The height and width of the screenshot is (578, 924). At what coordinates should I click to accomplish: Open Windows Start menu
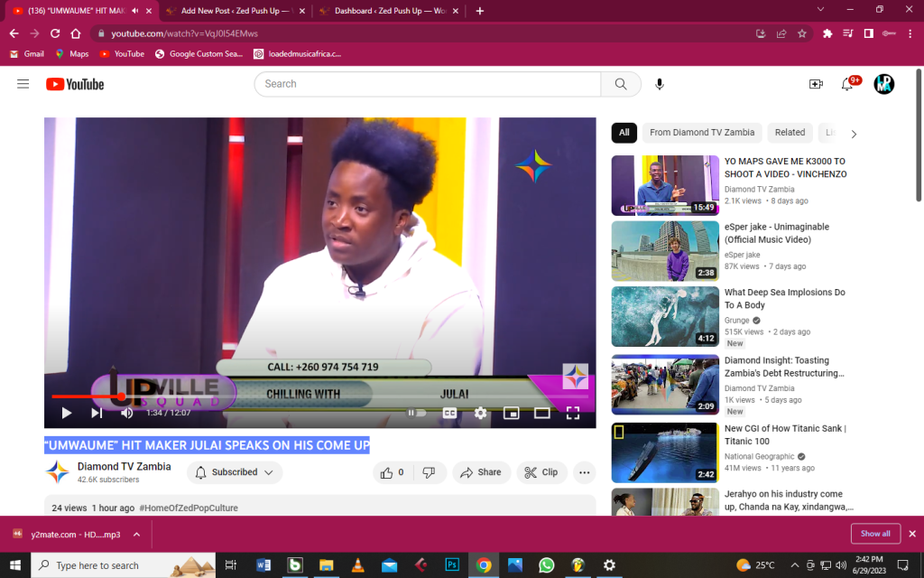14,565
